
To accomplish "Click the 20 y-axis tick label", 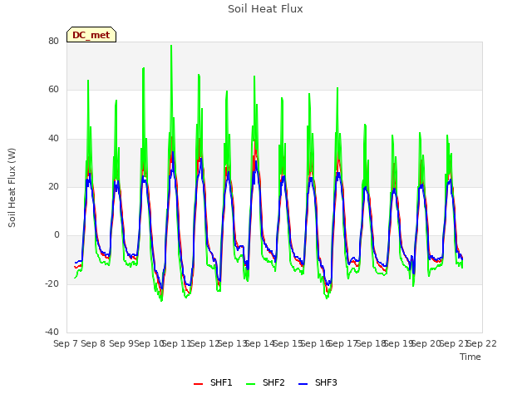I will pyautogui.click(x=53, y=186).
